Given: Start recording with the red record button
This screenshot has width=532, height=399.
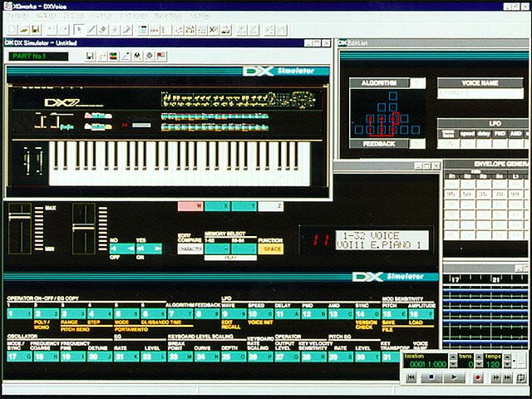Looking at the screenshot, I should click(x=478, y=377).
